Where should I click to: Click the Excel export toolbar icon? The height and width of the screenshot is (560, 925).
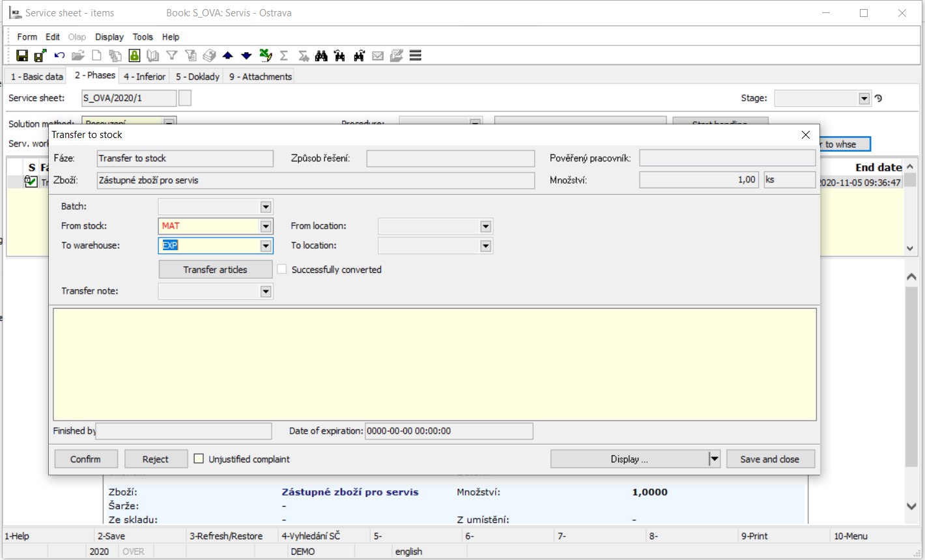coord(265,56)
